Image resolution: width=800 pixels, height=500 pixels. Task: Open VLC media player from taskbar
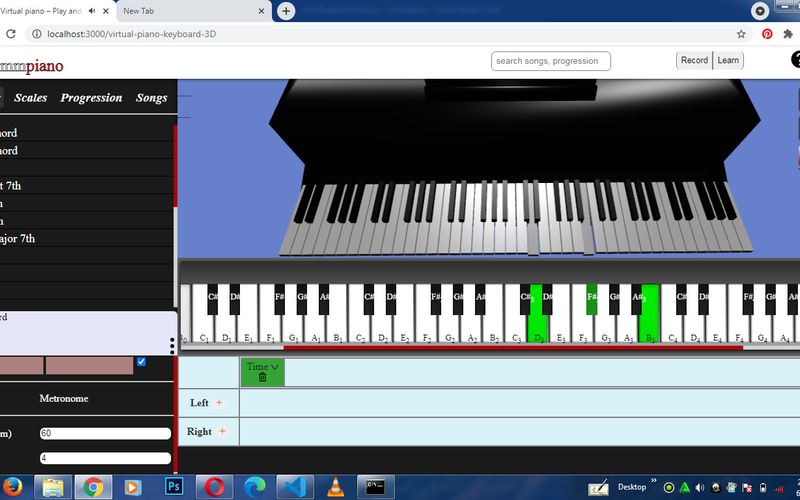point(335,487)
